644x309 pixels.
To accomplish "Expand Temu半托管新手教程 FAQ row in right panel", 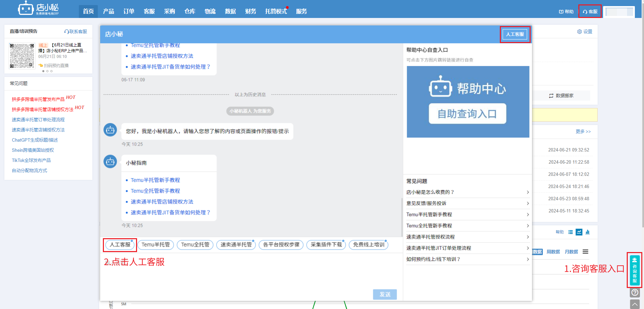I will [468, 214].
